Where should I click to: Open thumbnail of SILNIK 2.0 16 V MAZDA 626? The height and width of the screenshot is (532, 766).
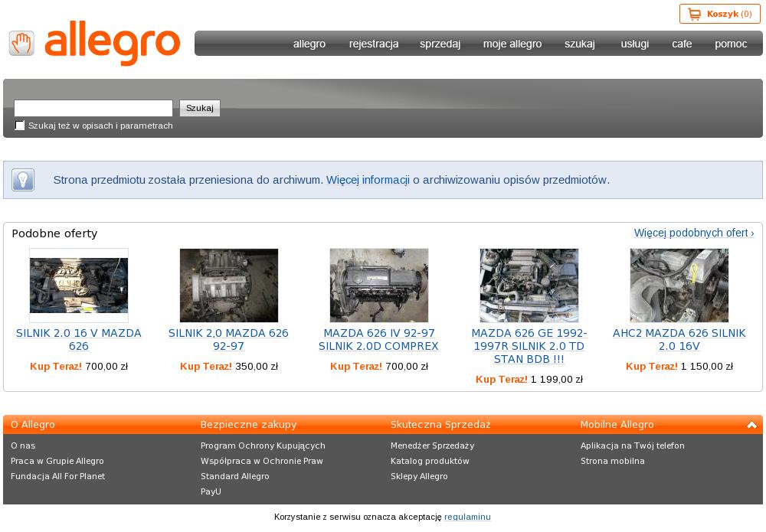coord(79,286)
